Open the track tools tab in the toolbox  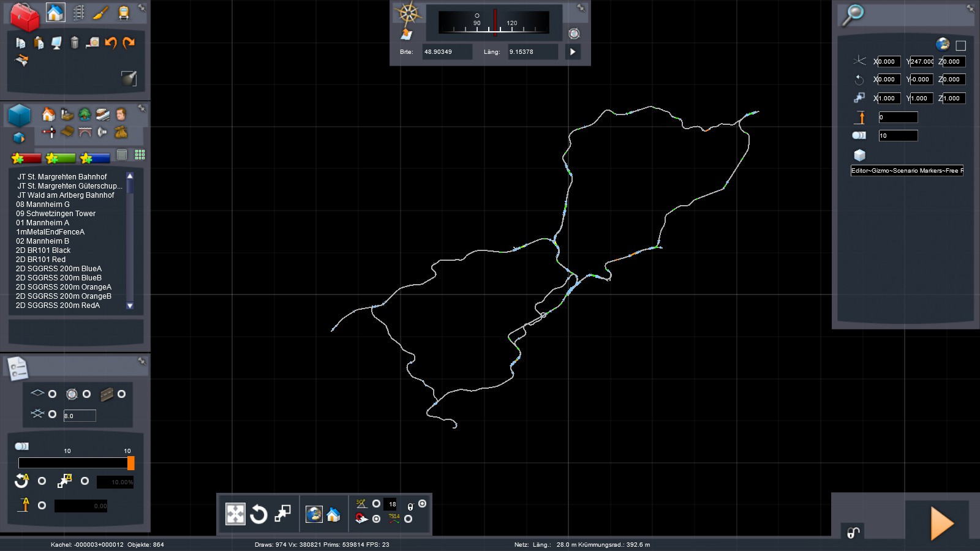78,13
